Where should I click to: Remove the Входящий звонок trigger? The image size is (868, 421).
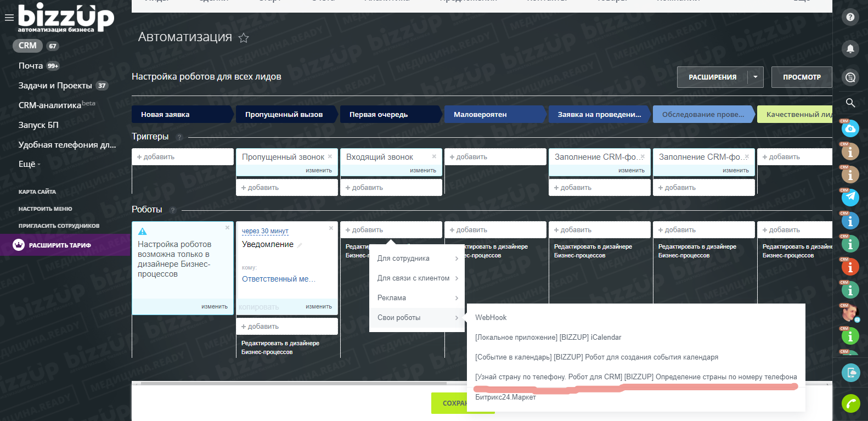pyautogui.click(x=434, y=156)
